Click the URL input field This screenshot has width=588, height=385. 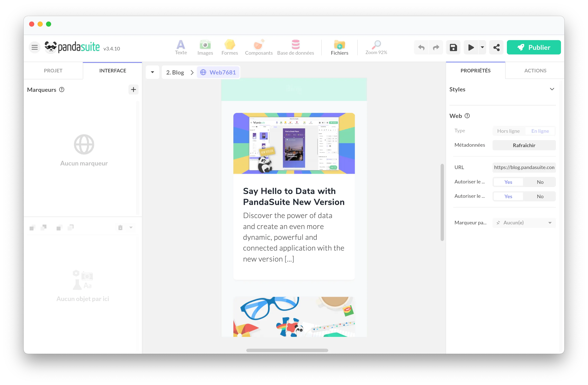(524, 167)
